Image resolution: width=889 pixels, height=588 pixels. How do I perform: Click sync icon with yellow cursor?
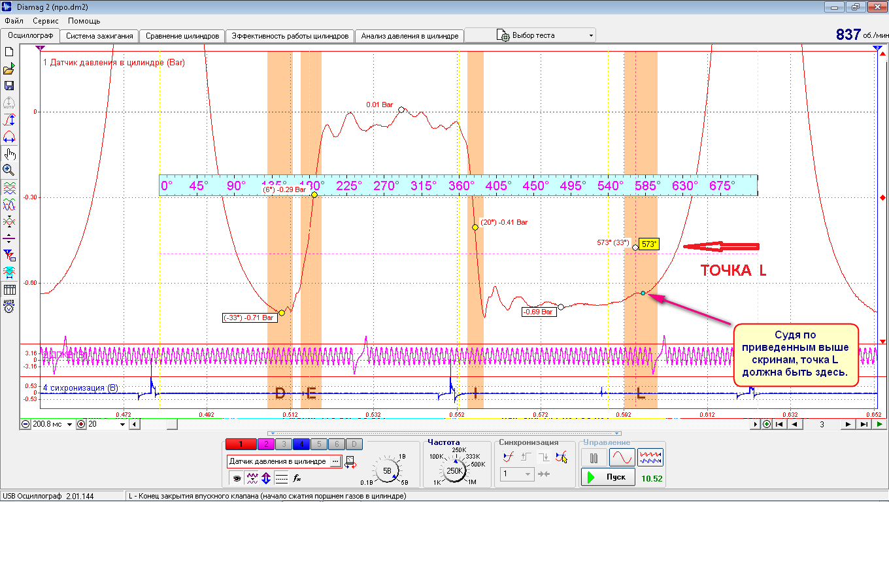click(x=561, y=457)
